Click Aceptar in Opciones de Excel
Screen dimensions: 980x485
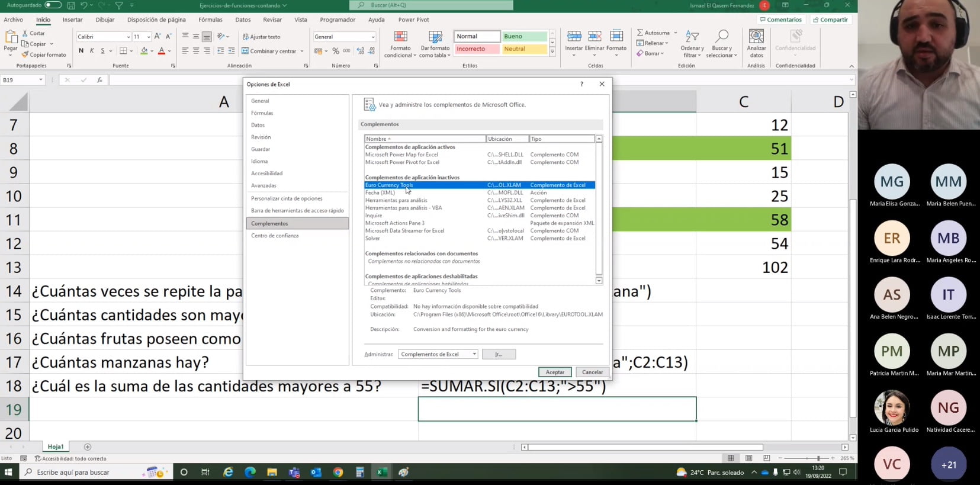[x=555, y=372]
